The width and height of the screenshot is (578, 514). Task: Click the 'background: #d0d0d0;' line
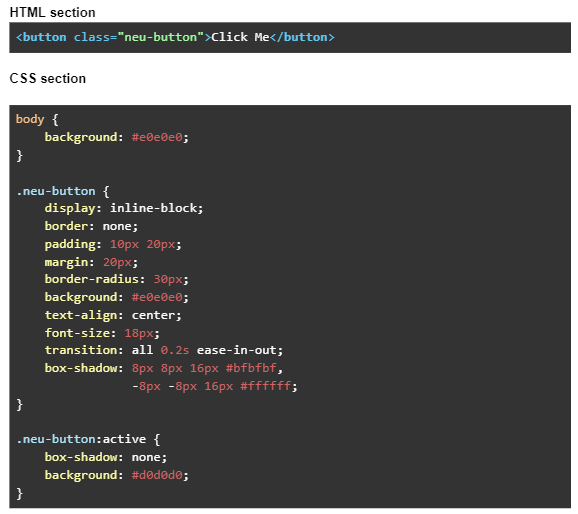coord(116,475)
